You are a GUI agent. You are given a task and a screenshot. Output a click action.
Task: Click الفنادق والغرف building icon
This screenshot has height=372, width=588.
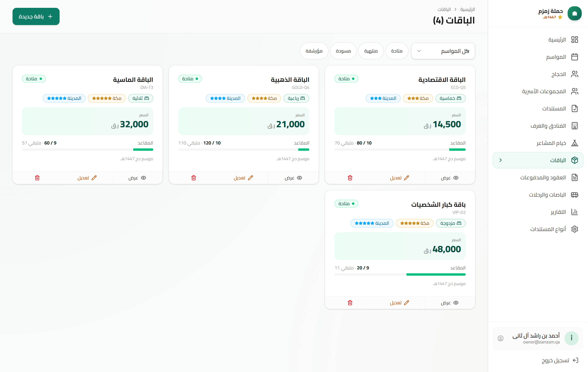coord(574,126)
